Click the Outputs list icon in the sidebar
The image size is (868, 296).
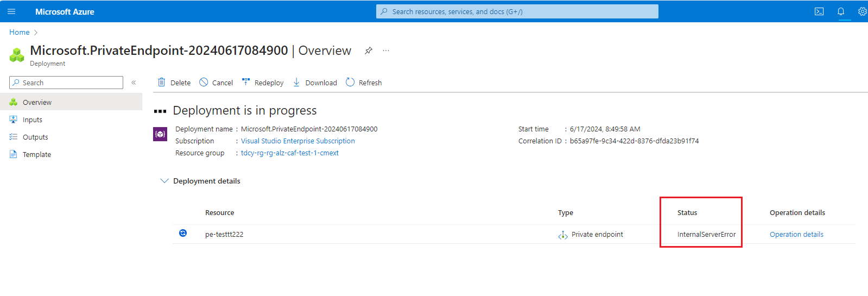14,137
